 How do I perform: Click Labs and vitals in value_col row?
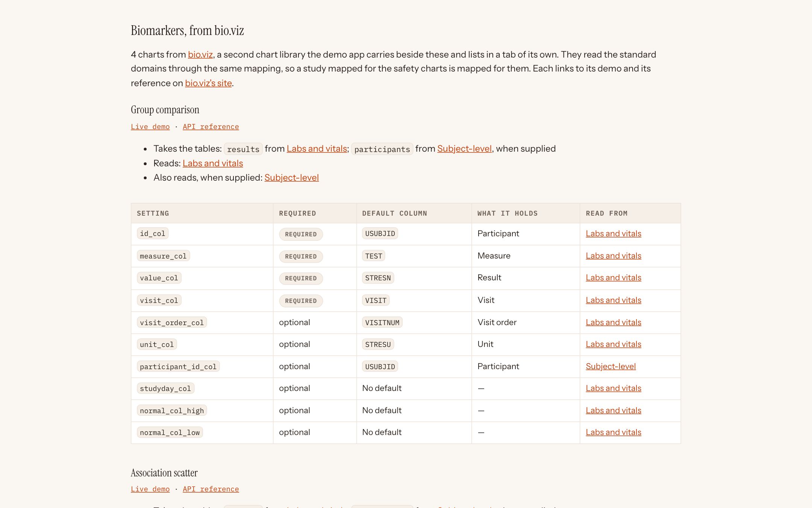tap(614, 278)
